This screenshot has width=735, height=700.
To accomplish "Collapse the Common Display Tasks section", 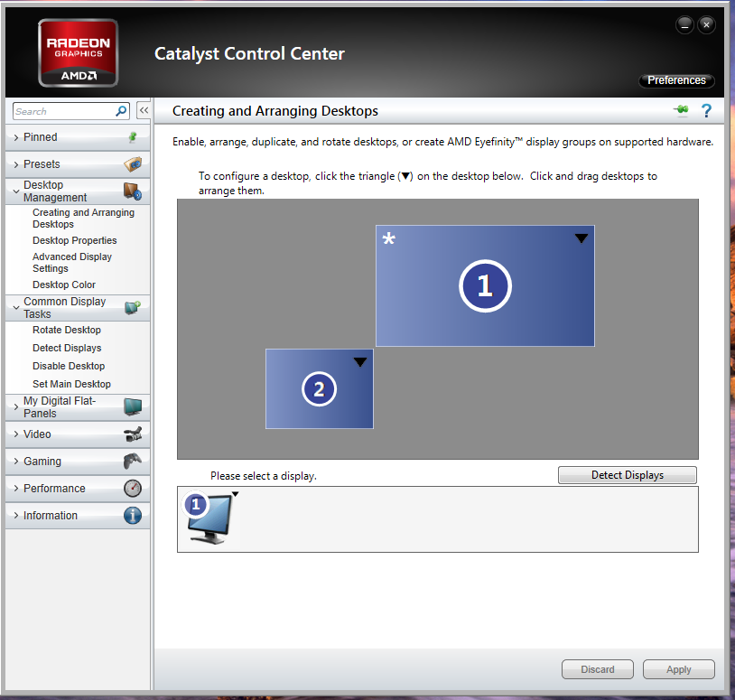I will coord(16,308).
